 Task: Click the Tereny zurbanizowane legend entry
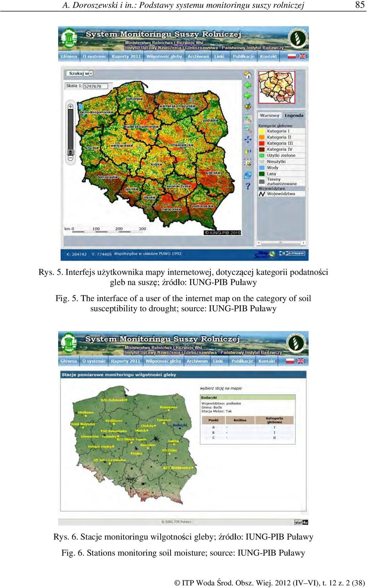click(281, 181)
